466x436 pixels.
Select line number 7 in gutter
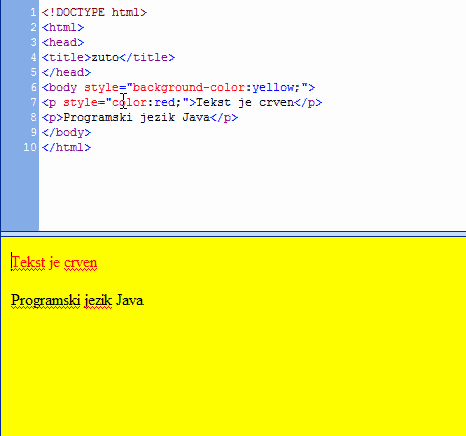(x=33, y=102)
